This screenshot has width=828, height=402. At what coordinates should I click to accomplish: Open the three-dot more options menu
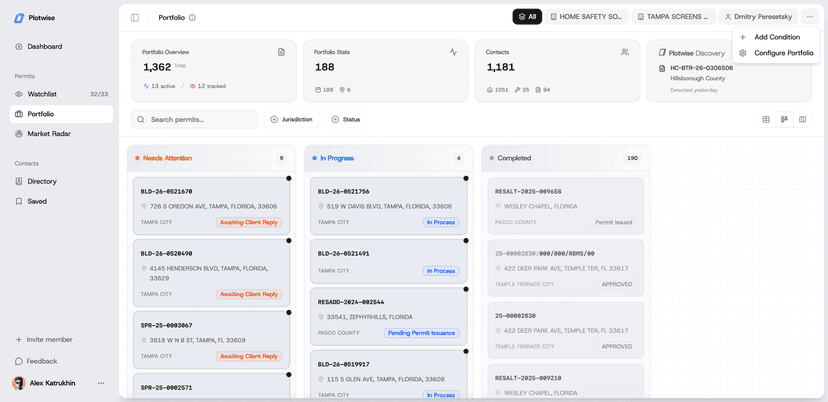810,17
